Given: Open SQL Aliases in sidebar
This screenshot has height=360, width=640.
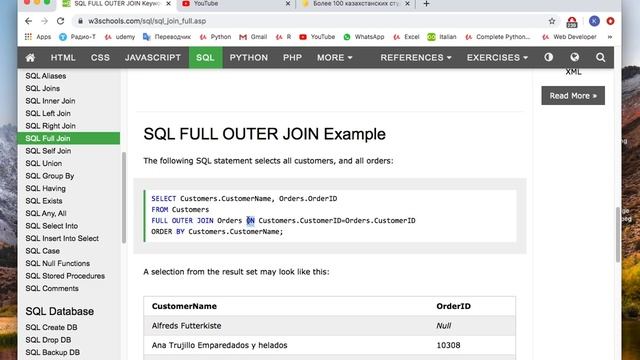Looking at the screenshot, I should pyautogui.click(x=45, y=76).
